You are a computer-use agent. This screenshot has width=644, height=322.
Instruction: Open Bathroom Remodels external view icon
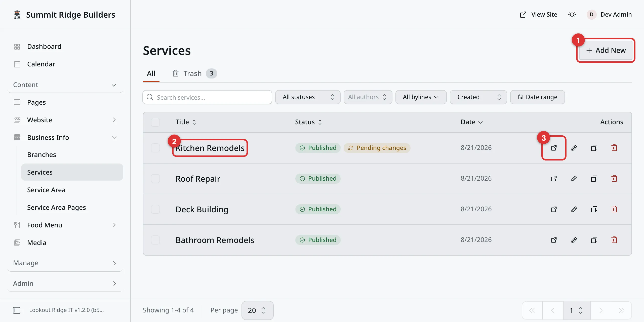click(x=554, y=240)
